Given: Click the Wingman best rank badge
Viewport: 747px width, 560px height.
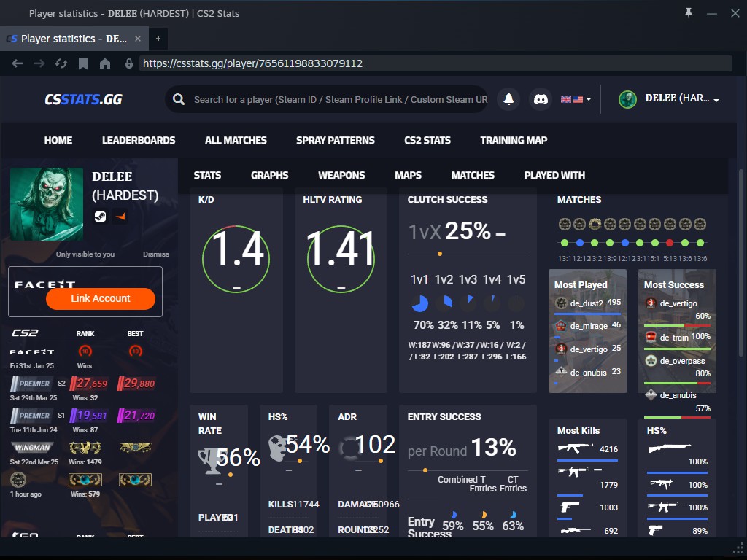Looking at the screenshot, I should click(x=135, y=448).
